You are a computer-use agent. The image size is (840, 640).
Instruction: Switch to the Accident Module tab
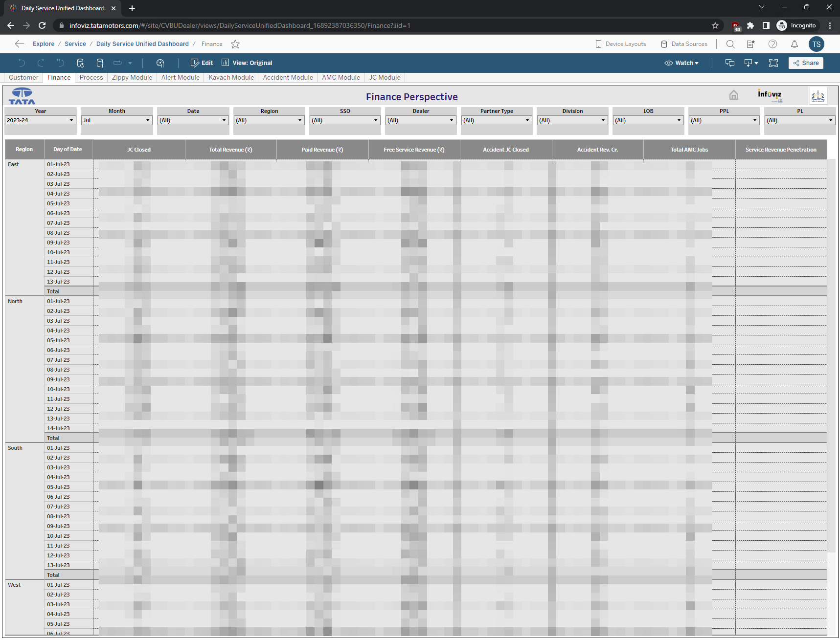(288, 77)
